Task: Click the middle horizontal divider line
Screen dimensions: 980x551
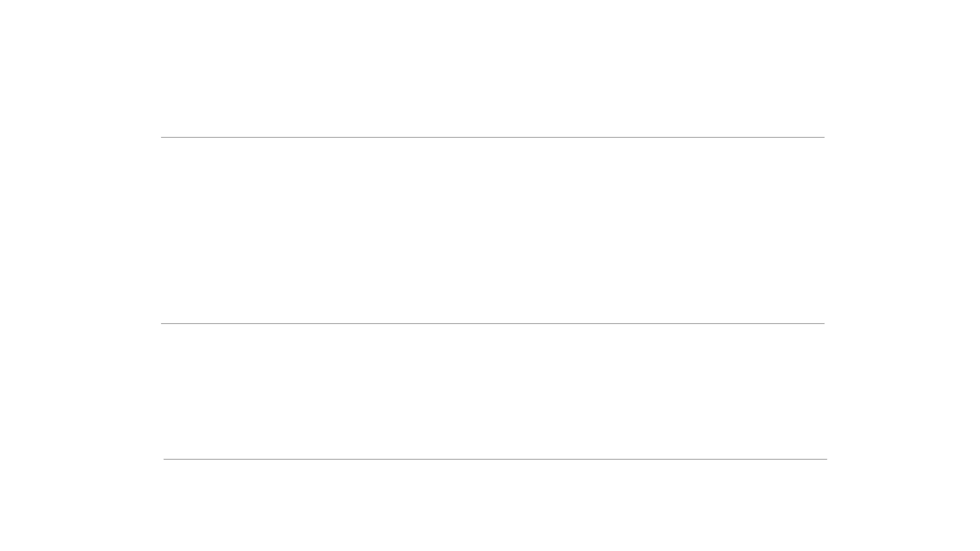Action: (492, 324)
